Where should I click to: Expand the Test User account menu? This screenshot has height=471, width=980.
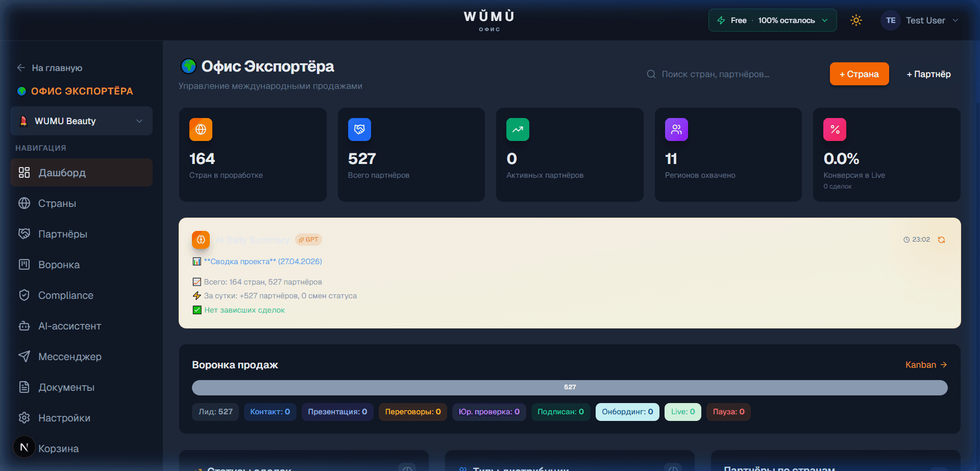click(x=919, y=20)
